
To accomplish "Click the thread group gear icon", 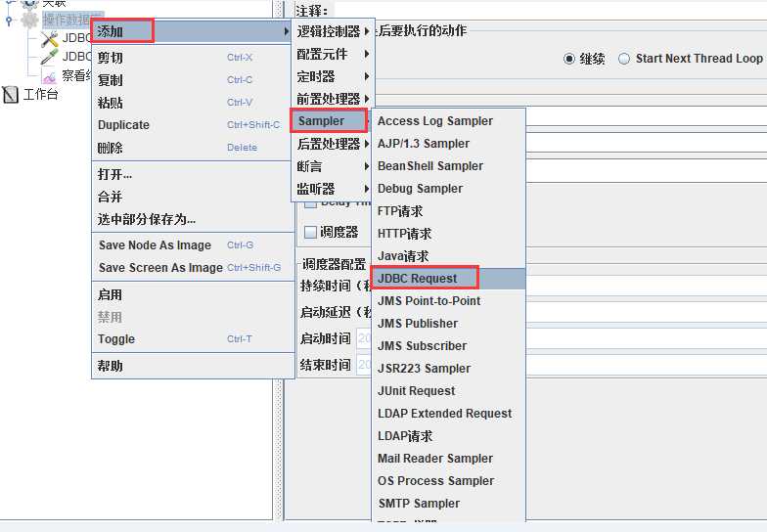I will [x=29, y=20].
